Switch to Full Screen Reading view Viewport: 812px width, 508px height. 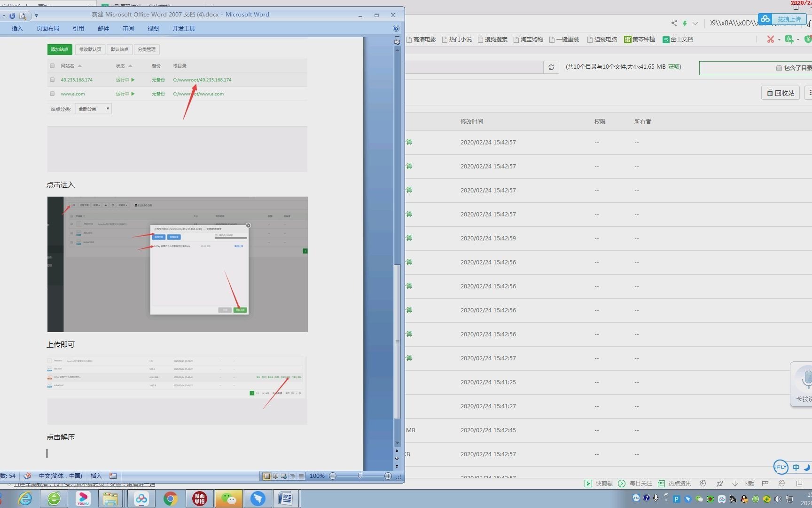(x=275, y=476)
